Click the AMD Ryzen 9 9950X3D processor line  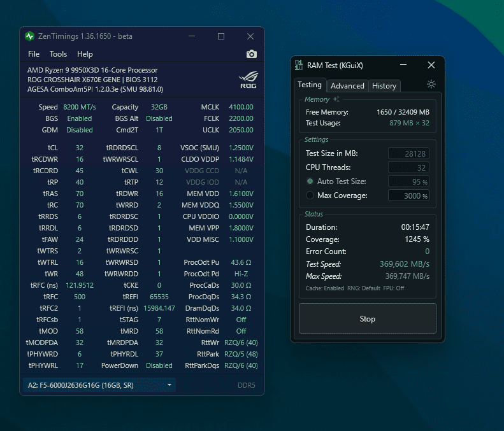92,70
